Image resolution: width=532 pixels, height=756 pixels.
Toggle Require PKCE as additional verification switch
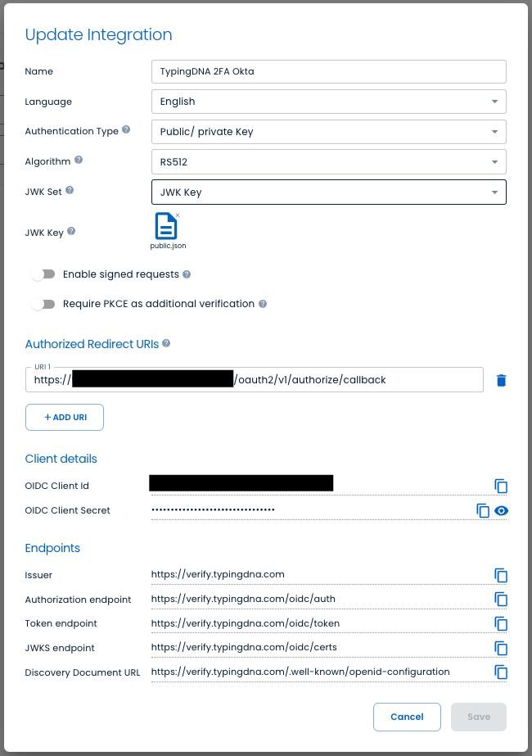pyautogui.click(x=43, y=304)
